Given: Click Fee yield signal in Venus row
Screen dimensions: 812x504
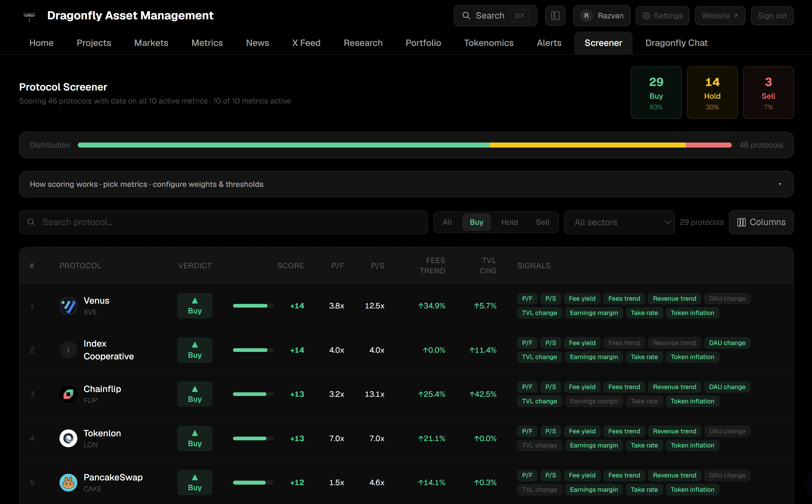Looking at the screenshot, I should [582, 299].
